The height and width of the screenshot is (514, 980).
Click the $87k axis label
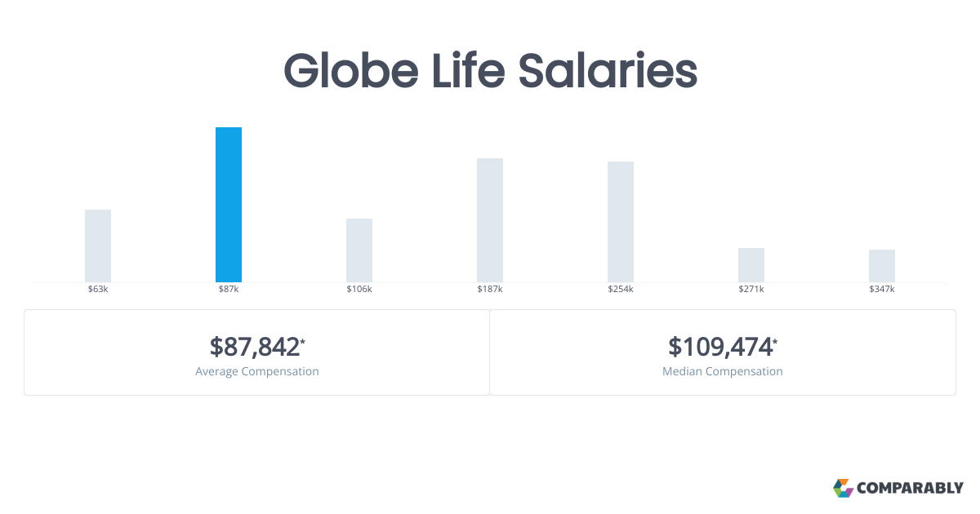pyautogui.click(x=229, y=290)
